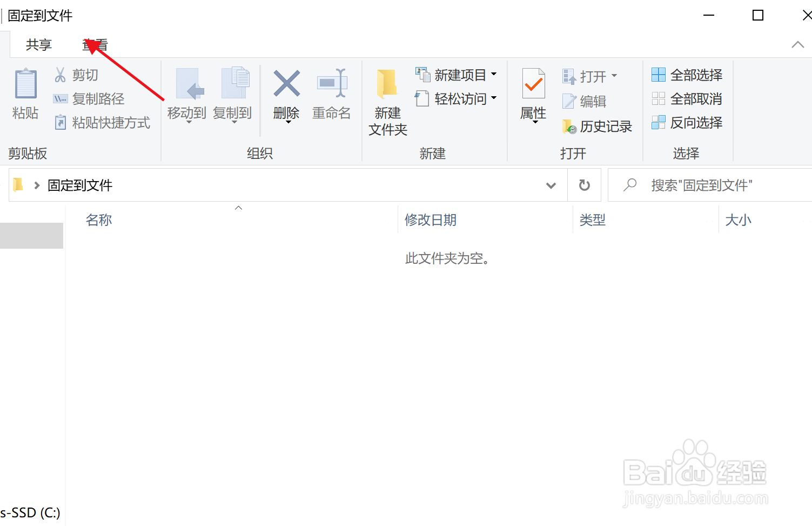Click the Edit (编辑) command
This screenshot has width=812, height=526.
(584, 101)
